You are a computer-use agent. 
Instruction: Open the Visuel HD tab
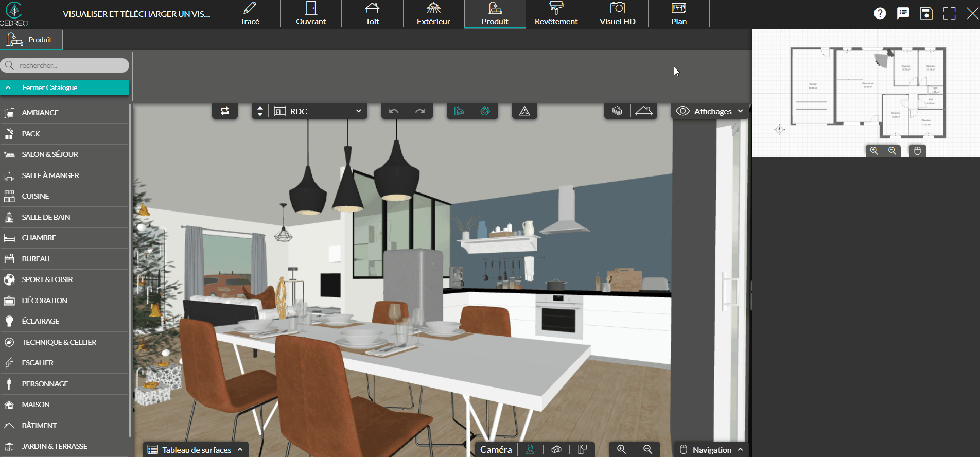coord(617,14)
